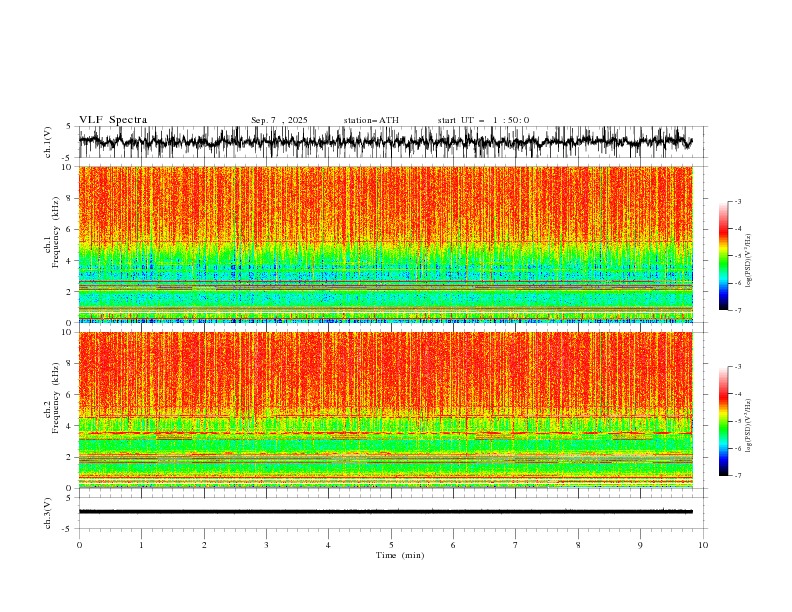Click the ch.3 flat waveform trace
The height and width of the screenshot is (612, 792).
[x=385, y=512]
